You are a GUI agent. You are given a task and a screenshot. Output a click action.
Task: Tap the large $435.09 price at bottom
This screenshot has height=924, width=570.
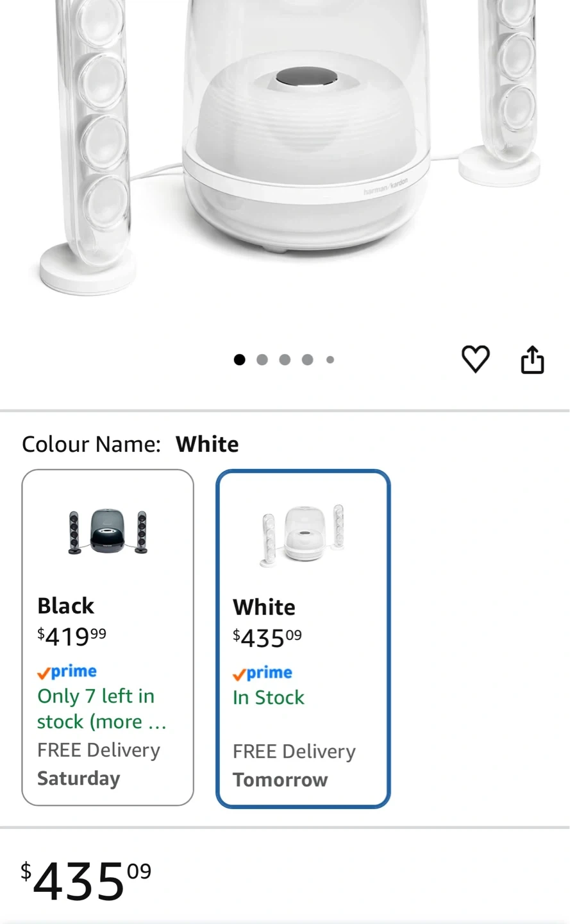tap(87, 881)
